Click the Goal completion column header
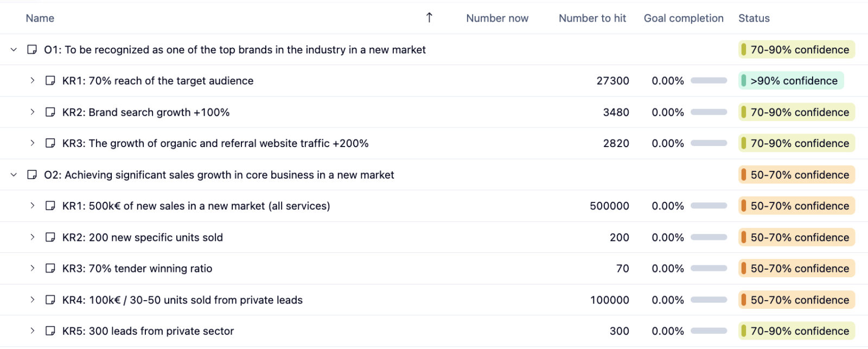Image resolution: width=868 pixels, height=349 pixels. pos(684,18)
